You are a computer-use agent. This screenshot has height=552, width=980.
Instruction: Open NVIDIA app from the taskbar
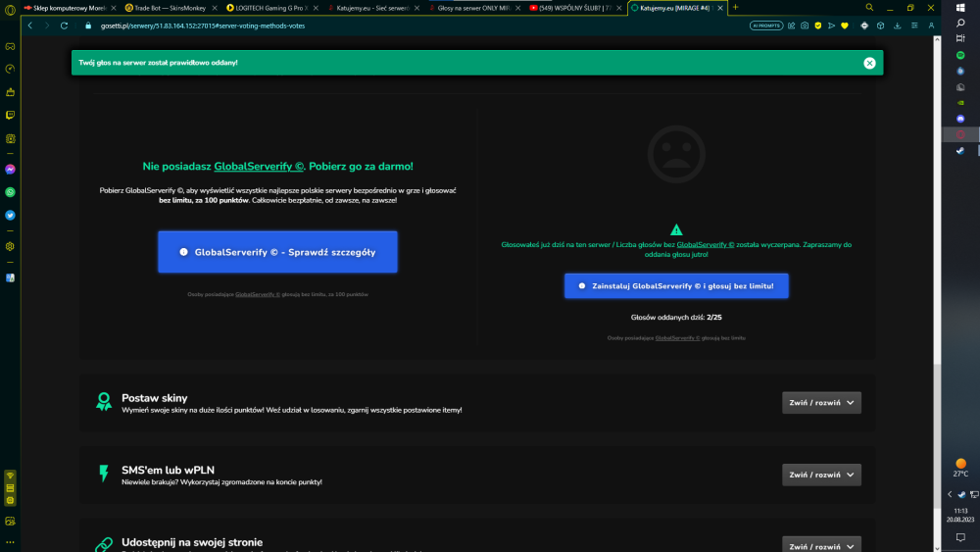960,103
